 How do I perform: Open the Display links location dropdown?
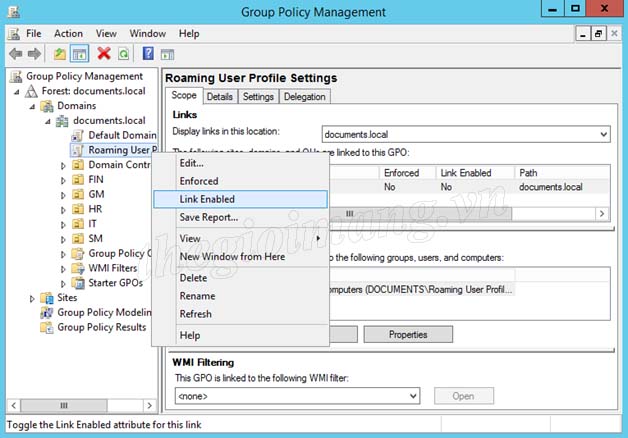point(604,135)
